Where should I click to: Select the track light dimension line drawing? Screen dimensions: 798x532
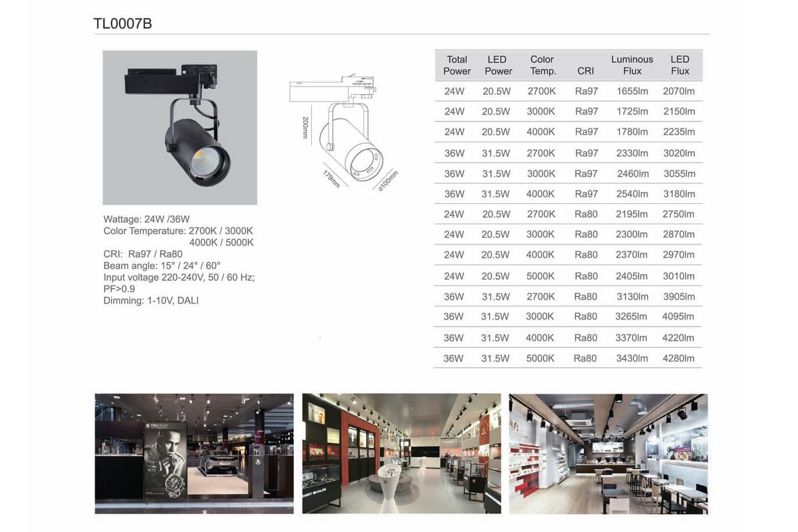tap(343, 132)
